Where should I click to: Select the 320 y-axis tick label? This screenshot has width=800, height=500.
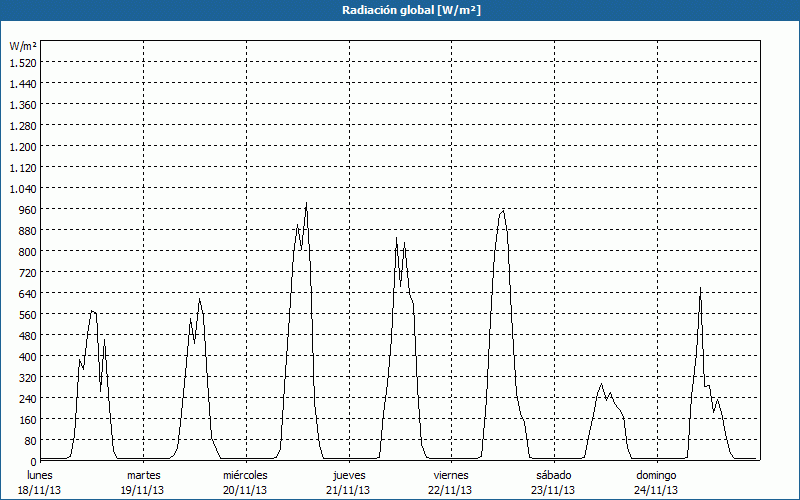[26, 377]
